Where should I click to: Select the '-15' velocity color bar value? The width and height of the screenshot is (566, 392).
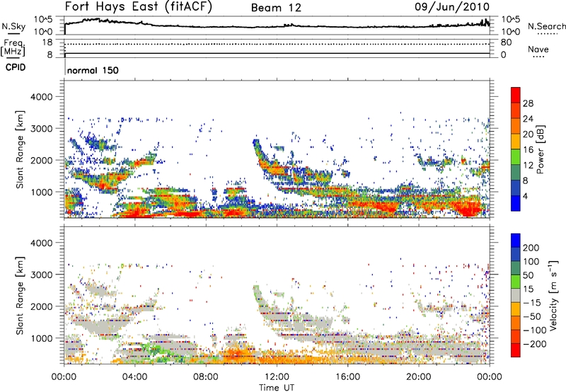coord(531,302)
